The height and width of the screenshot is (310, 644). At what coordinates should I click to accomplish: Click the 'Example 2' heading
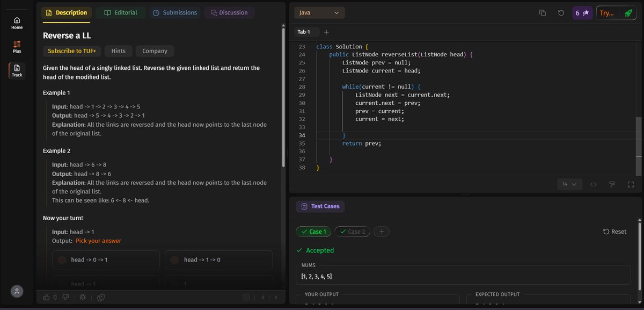click(56, 151)
